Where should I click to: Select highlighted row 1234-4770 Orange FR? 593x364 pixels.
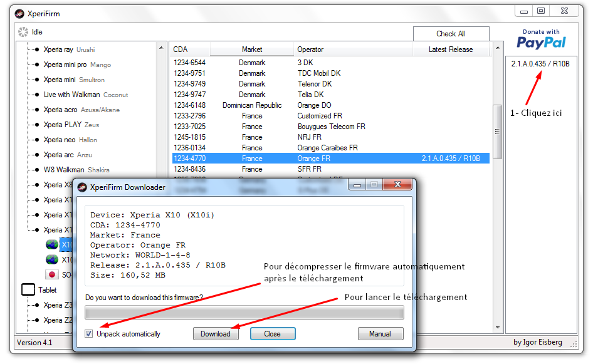click(331, 159)
